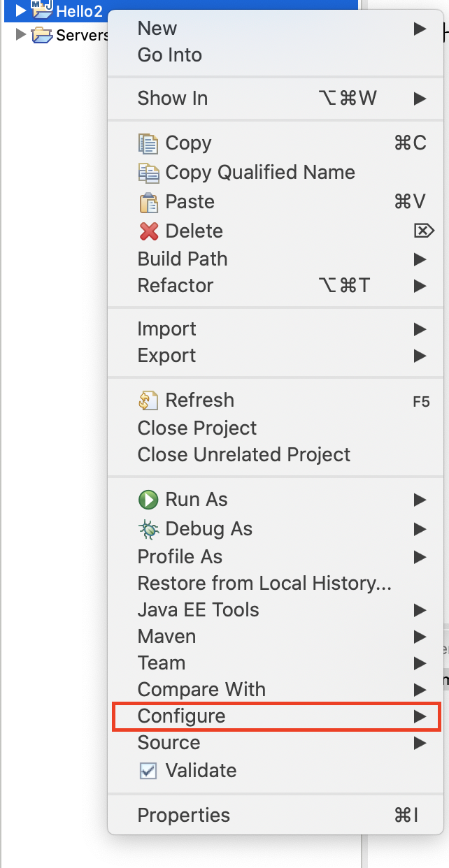Expand the Hello2 project tree node

click(x=20, y=10)
